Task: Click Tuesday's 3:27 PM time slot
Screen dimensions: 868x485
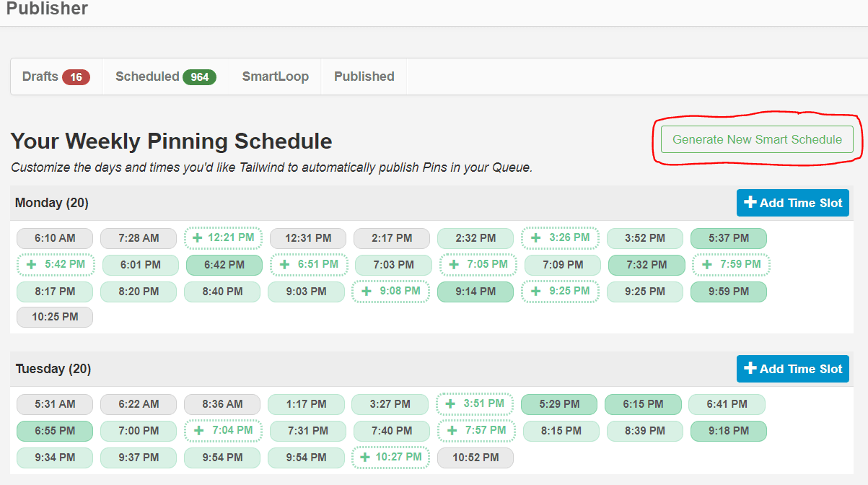Action: click(x=390, y=404)
